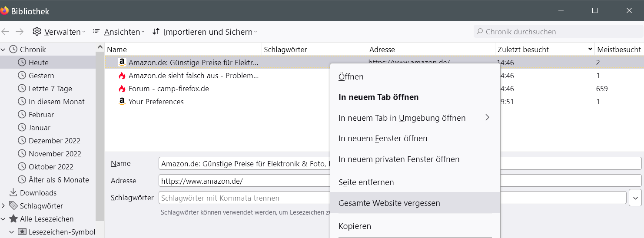Click the camp-firefox Forum flame icon
Viewport: 644px width, 238px height.
tap(122, 89)
